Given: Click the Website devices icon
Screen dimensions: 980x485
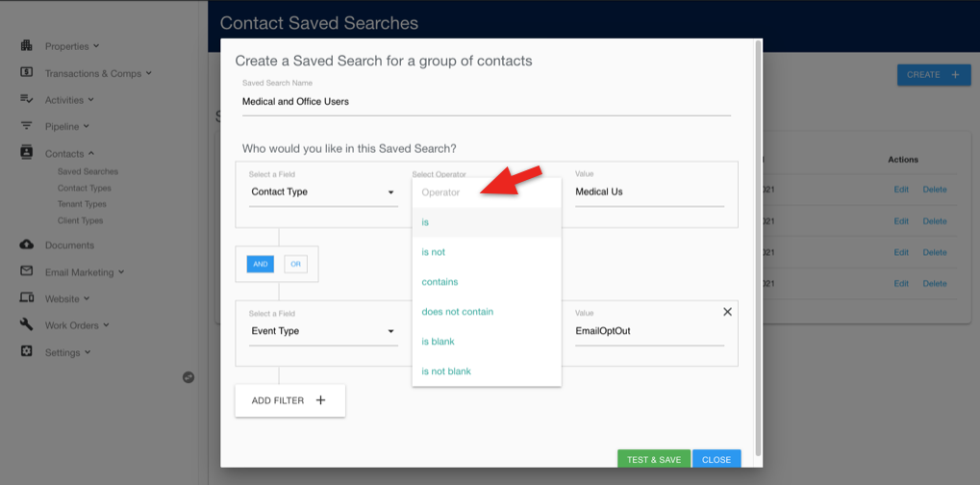Looking at the screenshot, I should click(x=26, y=298).
